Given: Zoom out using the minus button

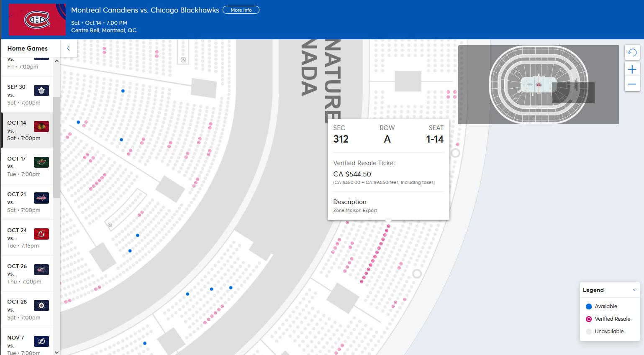Looking at the screenshot, I should click(632, 84).
